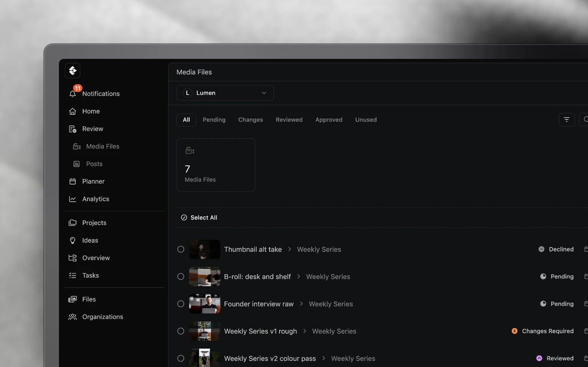Open the Files icon in sidebar
This screenshot has height=367, width=588.
click(73, 299)
